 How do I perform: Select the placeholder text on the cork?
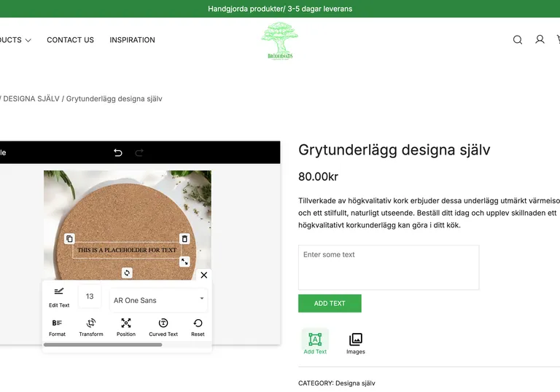click(127, 250)
